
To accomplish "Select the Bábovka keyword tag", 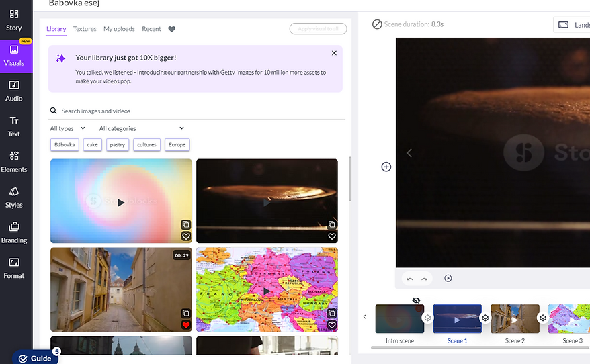I will [65, 145].
